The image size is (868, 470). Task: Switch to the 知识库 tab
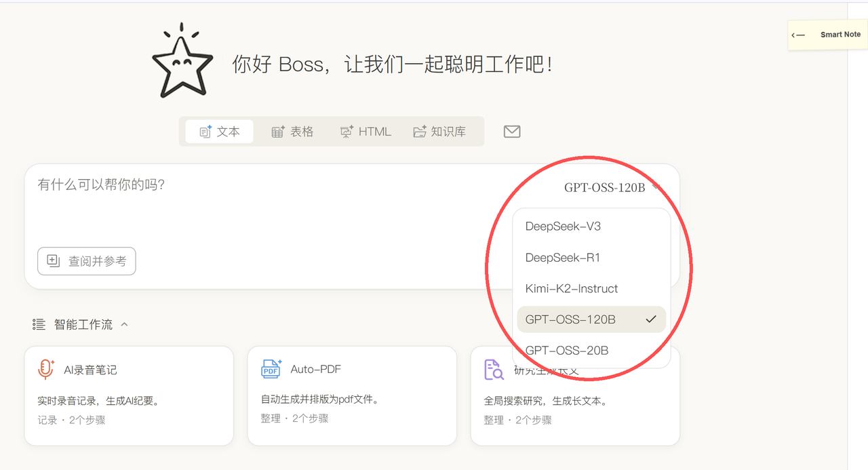click(439, 132)
